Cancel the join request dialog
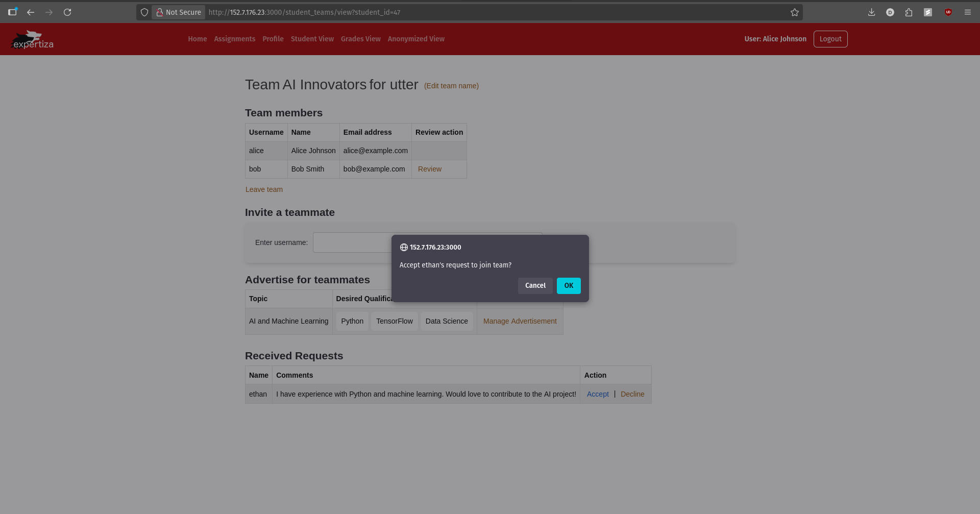The image size is (980, 514). 535,286
